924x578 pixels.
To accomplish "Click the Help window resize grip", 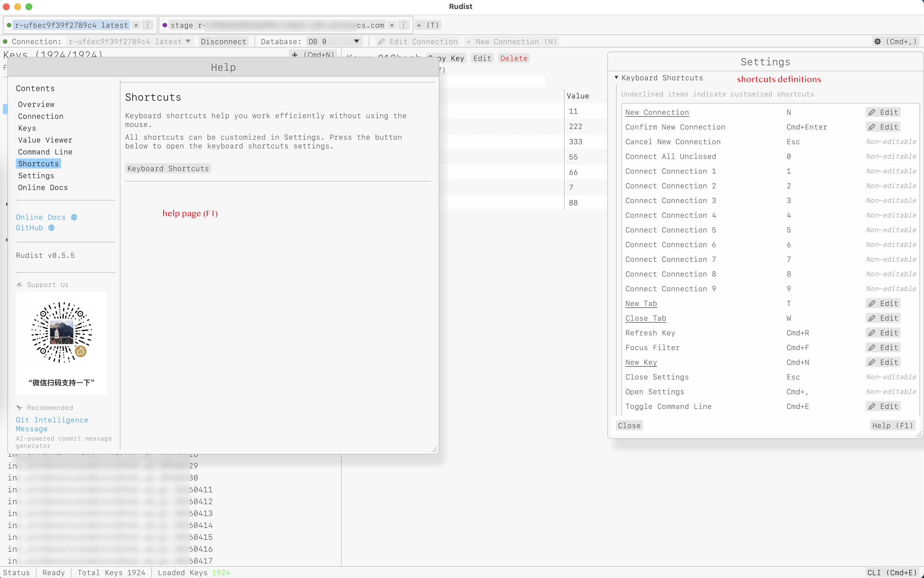I will (435, 450).
